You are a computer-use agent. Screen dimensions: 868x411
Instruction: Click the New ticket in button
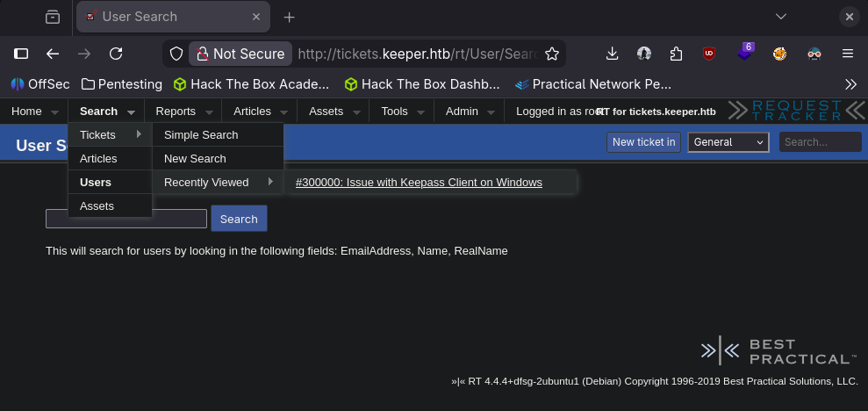643,142
